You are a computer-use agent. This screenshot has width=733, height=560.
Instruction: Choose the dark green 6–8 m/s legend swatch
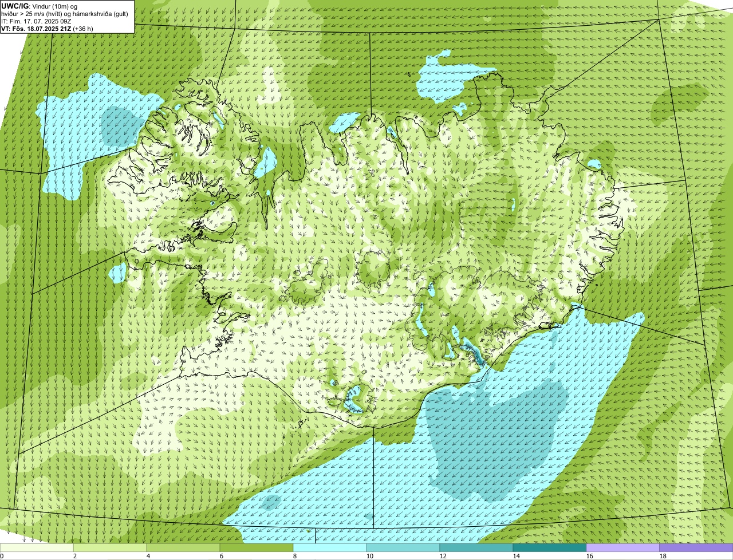point(257,548)
